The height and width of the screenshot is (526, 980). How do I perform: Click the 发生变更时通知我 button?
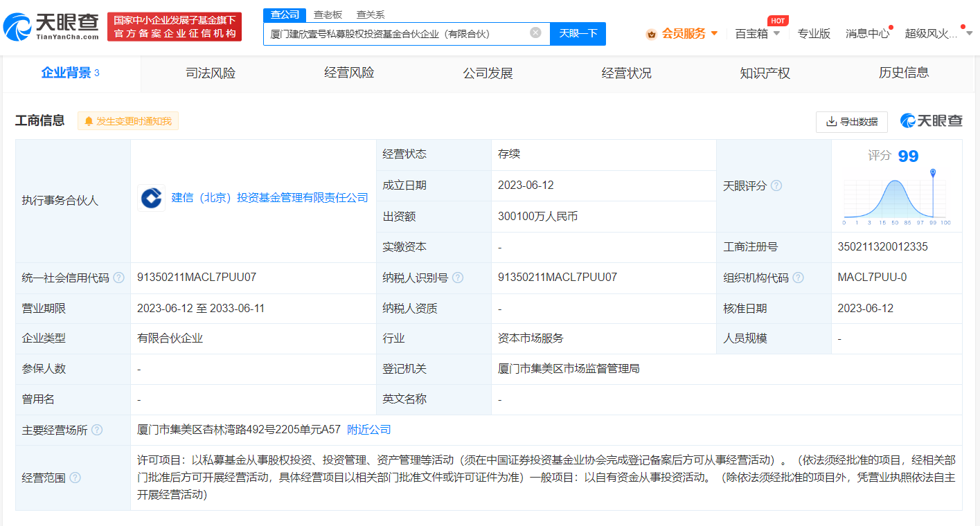[x=128, y=121]
